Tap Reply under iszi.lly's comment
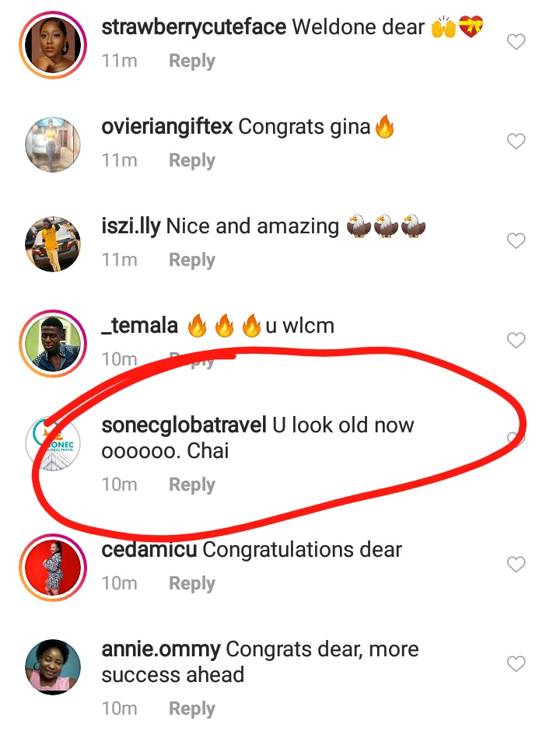The width and height of the screenshot is (560, 745). (191, 260)
